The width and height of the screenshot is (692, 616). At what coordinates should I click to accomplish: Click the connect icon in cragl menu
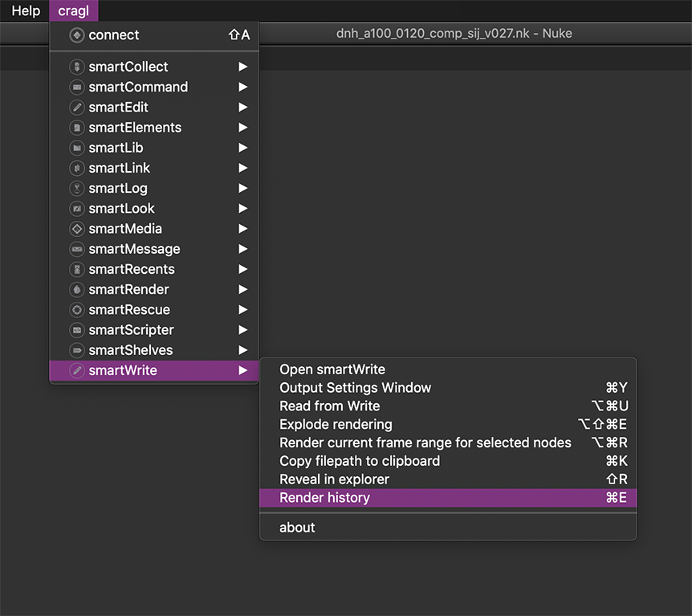(77, 35)
